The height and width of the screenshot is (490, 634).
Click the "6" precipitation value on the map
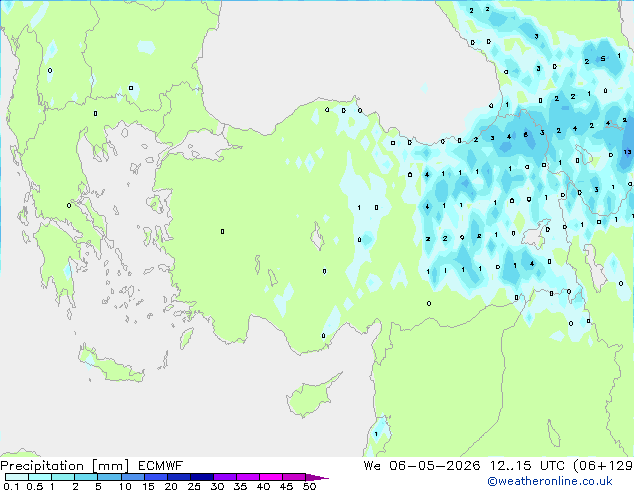[526, 135]
